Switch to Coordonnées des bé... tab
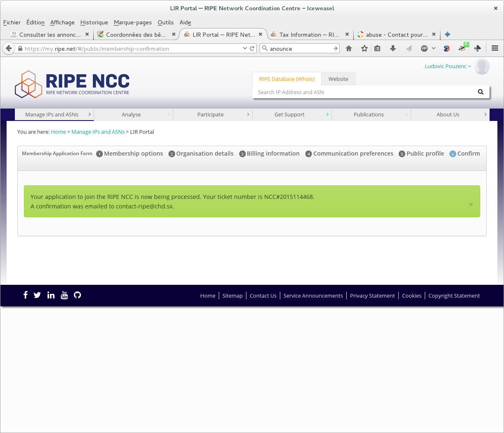 (136, 35)
